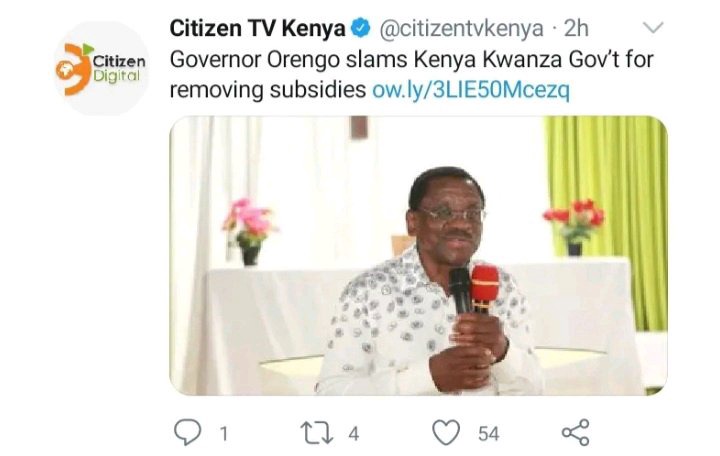Retweet using the retweet arrows icon

[317, 433]
